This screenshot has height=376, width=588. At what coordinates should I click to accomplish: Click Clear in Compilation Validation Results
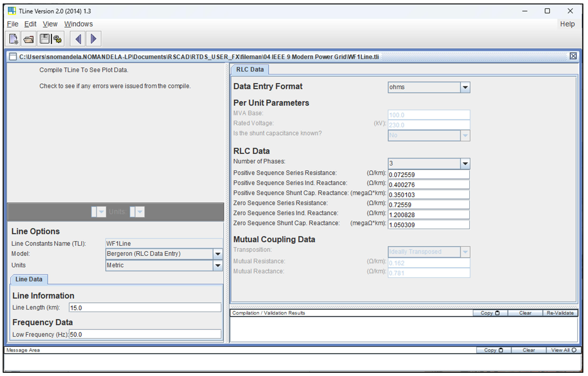525,313
